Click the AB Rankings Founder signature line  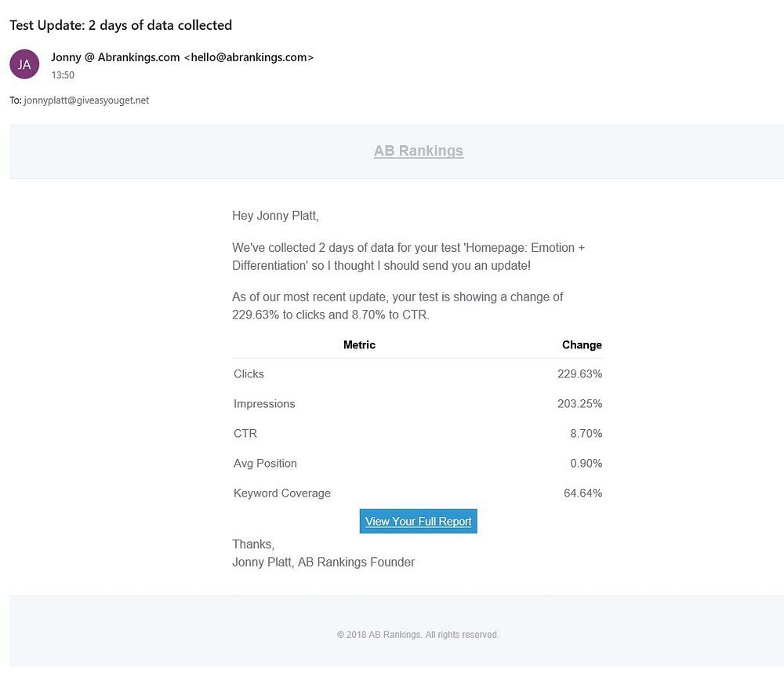(323, 562)
